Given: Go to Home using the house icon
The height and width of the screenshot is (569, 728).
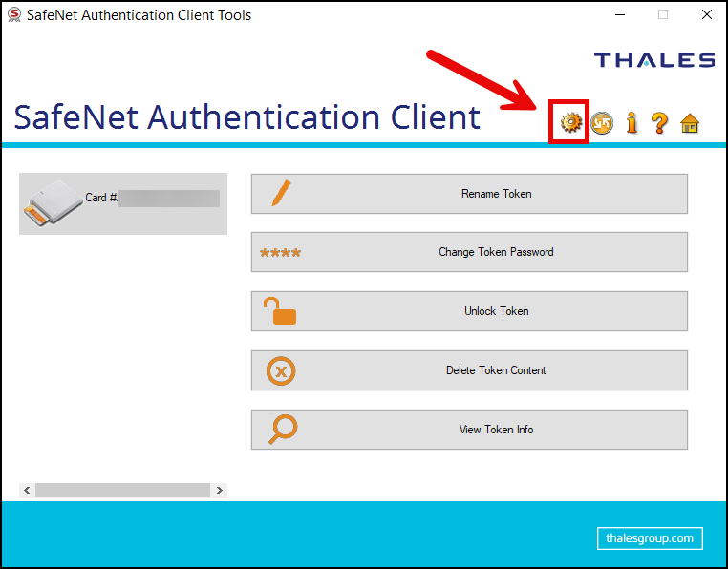Looking at the screenshot, I should (689, 122).
